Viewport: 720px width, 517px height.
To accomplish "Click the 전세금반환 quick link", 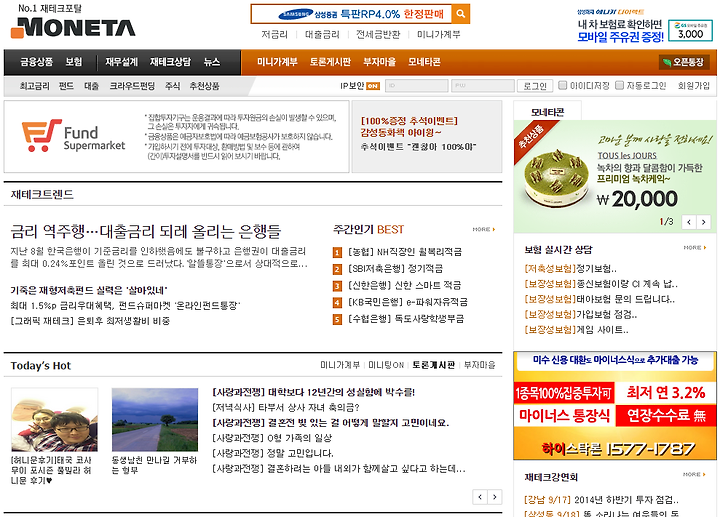I will [378, 34].
